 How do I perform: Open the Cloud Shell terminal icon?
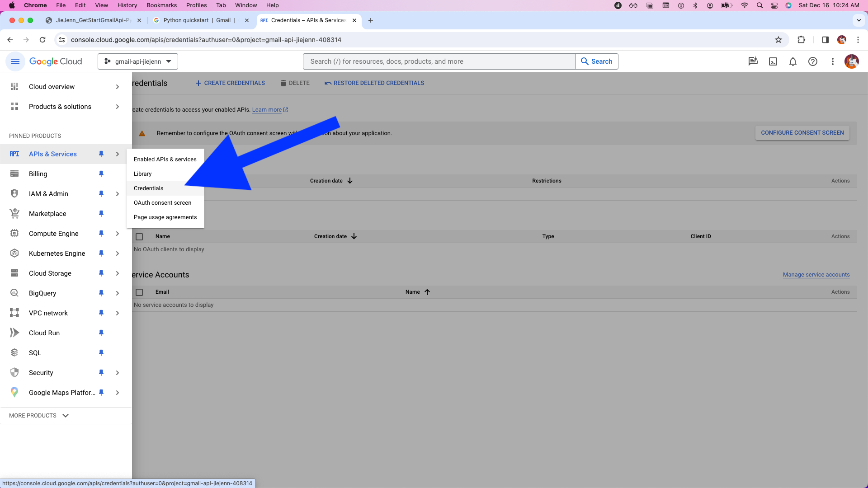tap(773, 61)
